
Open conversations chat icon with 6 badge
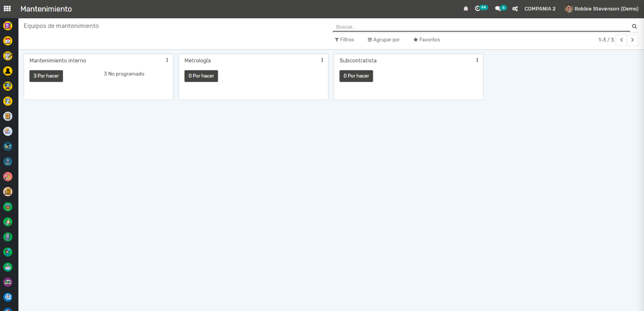point(498,8)
